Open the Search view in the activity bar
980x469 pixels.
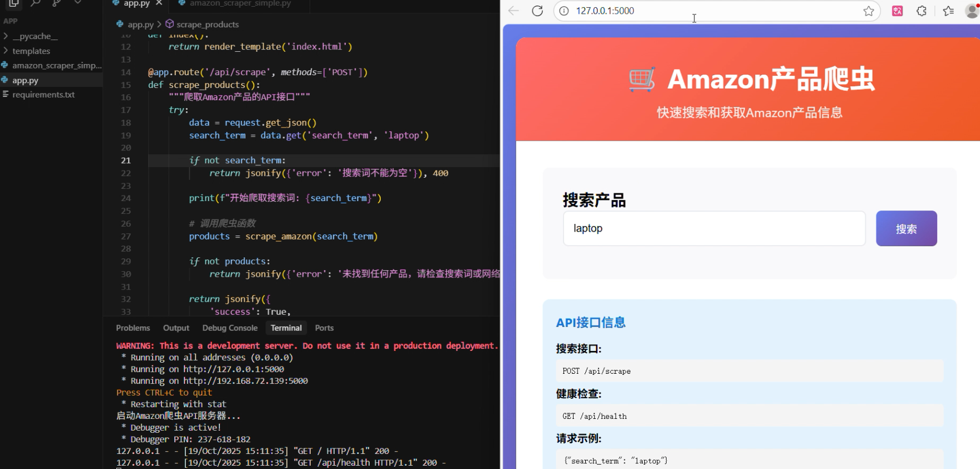click(x=35, y=3)
